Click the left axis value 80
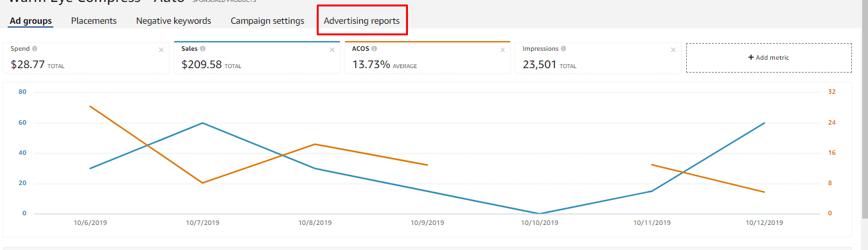The width and height of the screenshot is (868, 250). click(22, 92)
